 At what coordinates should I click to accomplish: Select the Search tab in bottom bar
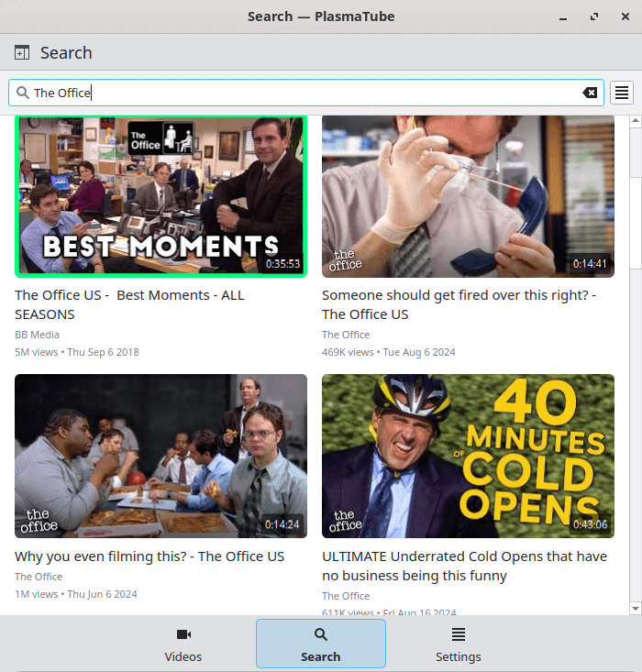(x=321, y=644)
